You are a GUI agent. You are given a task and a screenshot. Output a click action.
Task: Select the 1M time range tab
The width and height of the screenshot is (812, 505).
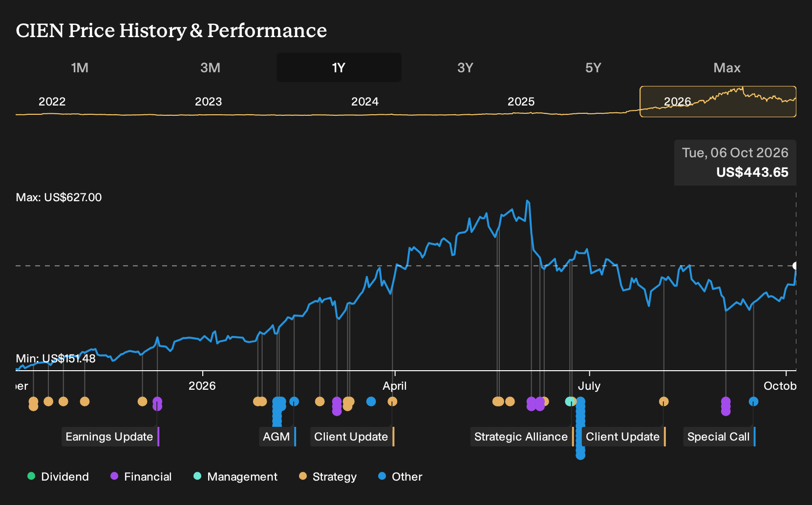[80, 67]
